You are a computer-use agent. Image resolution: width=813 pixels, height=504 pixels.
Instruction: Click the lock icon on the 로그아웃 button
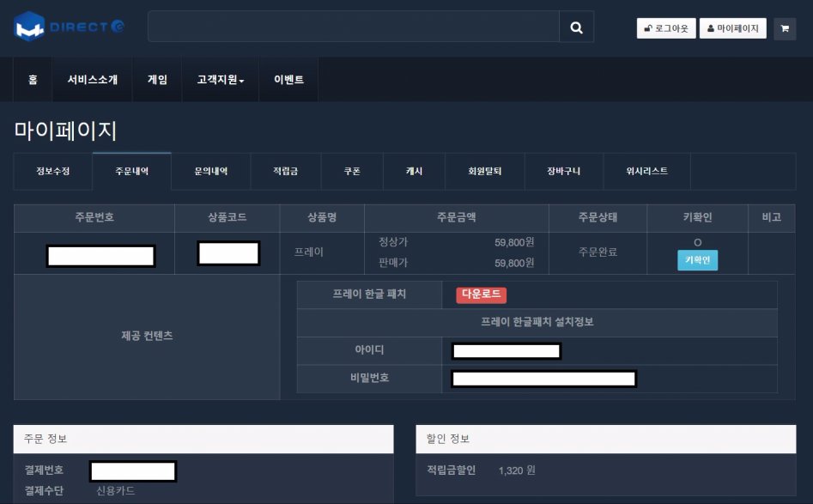click(650, 28)
